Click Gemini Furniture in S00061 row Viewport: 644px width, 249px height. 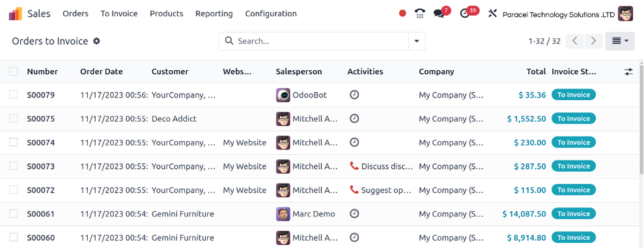183,214
